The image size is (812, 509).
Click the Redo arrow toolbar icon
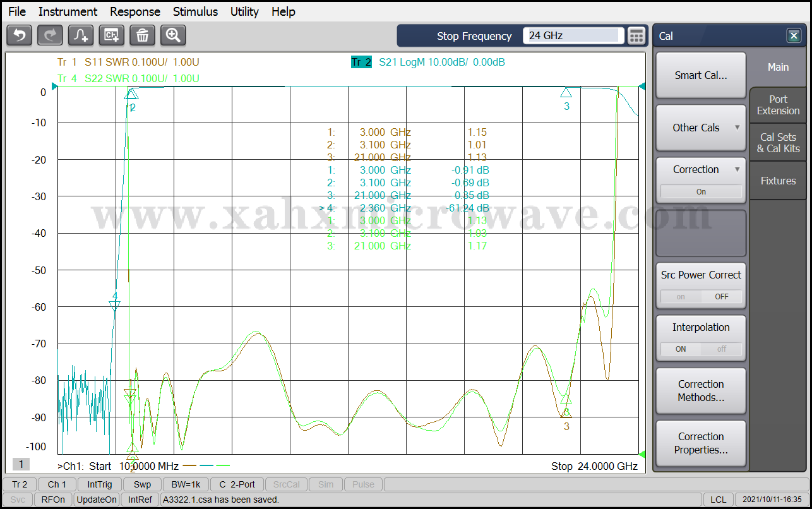point(50,35)
